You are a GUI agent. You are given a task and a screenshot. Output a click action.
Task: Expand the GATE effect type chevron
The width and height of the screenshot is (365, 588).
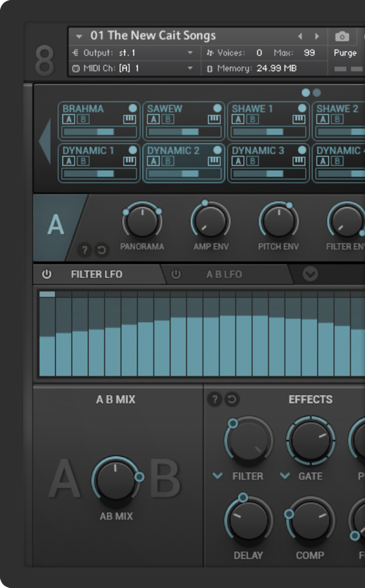[x=285, y=476]
